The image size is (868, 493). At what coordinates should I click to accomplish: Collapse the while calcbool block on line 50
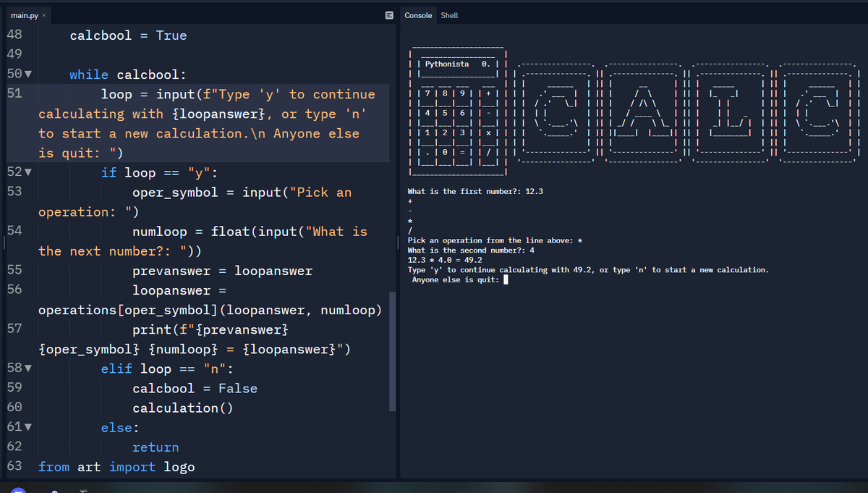28,75
